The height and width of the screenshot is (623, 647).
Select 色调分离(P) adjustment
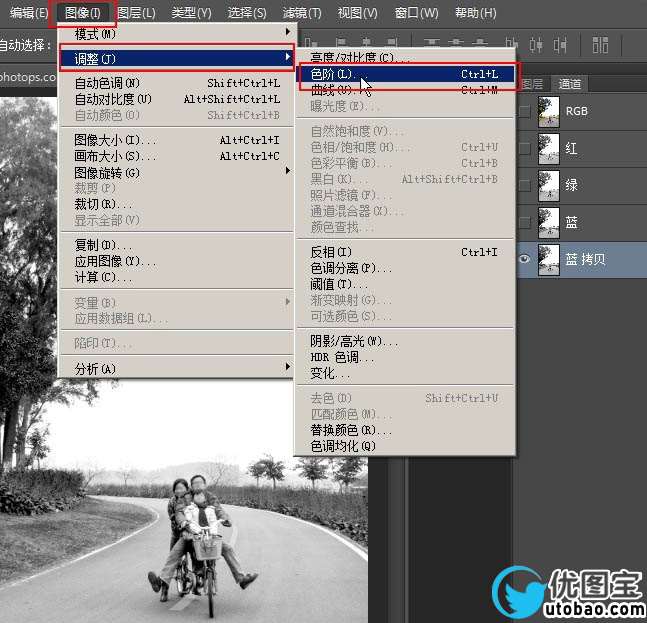405,269
